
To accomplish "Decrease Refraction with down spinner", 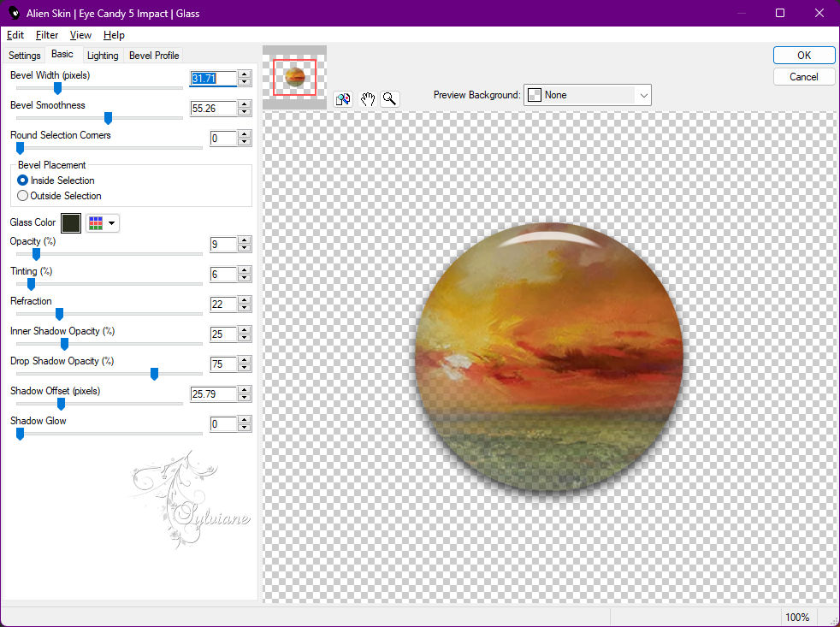I will [x=245, y=309].
